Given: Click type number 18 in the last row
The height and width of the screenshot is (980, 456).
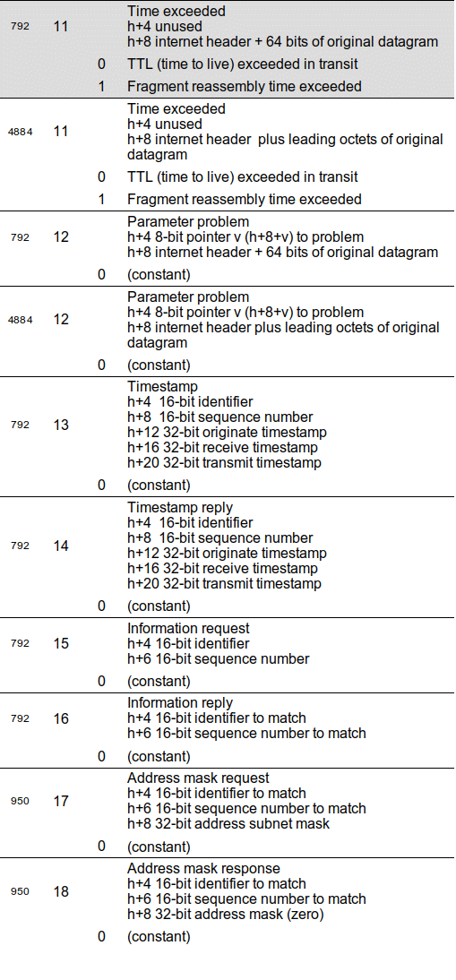Looking at the screenshot, I should (61, 892).
